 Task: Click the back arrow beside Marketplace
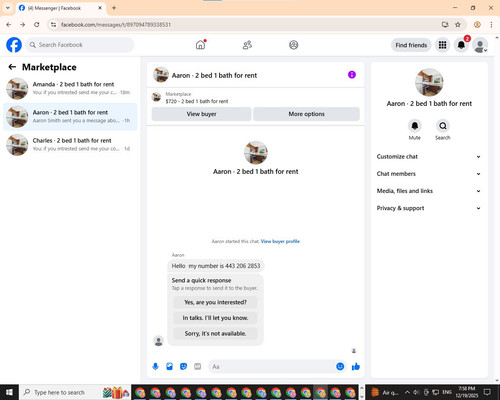tap(12, 67)
